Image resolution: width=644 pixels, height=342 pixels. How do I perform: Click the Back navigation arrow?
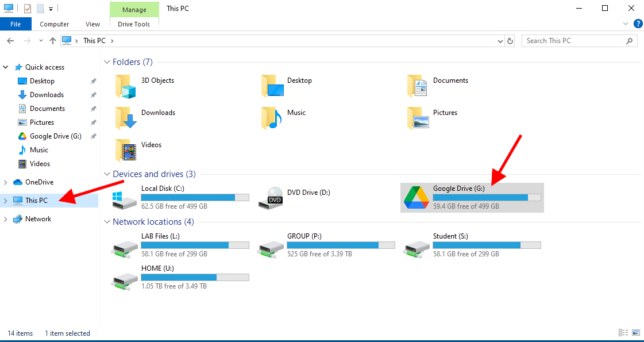point(10,40)
